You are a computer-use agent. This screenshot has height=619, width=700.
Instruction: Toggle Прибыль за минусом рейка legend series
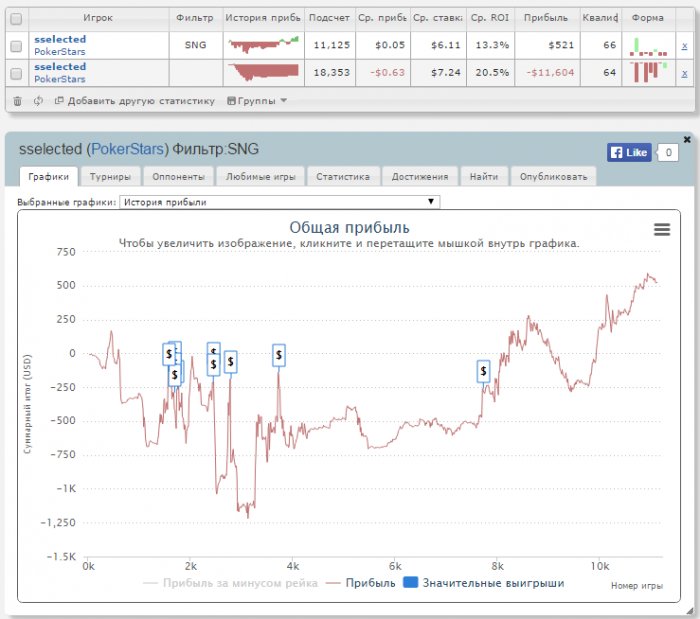[x=230, y=583]
